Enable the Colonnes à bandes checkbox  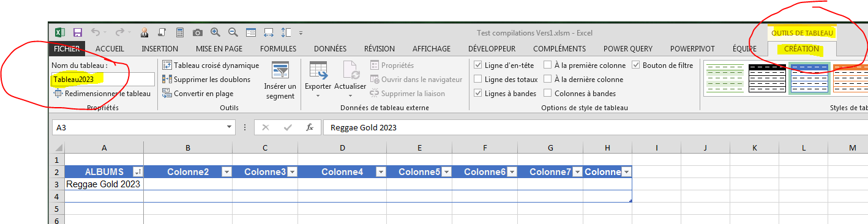coord(547,94)
